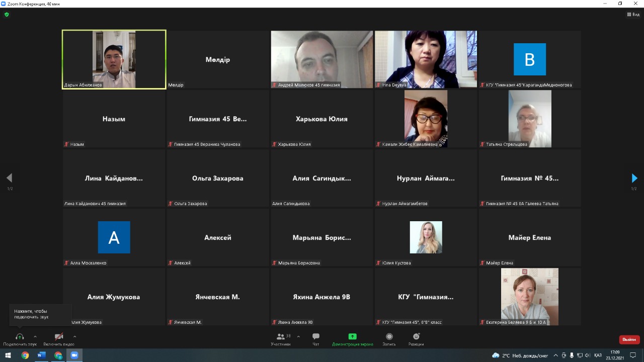Expand audio options arrow next to headphones
The image size is (644, 362).
pyautogui.click(x=35, y=336)
